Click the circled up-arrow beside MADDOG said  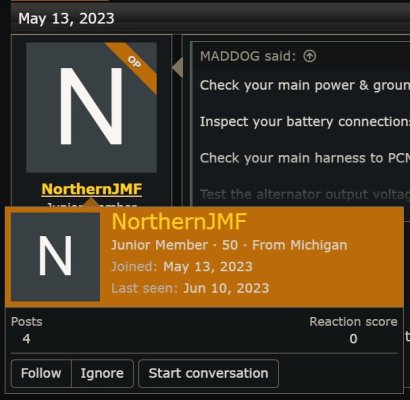pos(309,56)
